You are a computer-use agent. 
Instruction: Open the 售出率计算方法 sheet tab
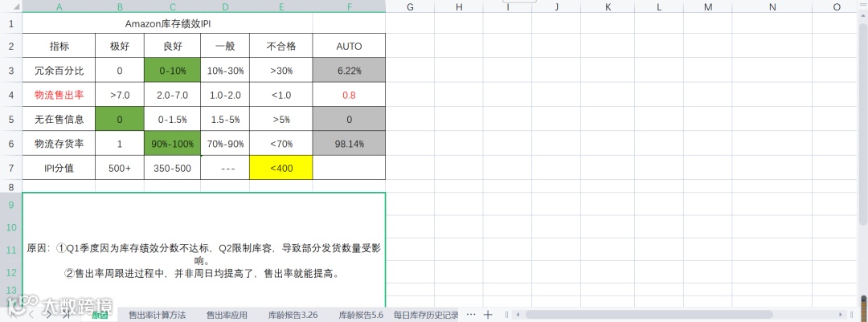click(x=158, y=315)
